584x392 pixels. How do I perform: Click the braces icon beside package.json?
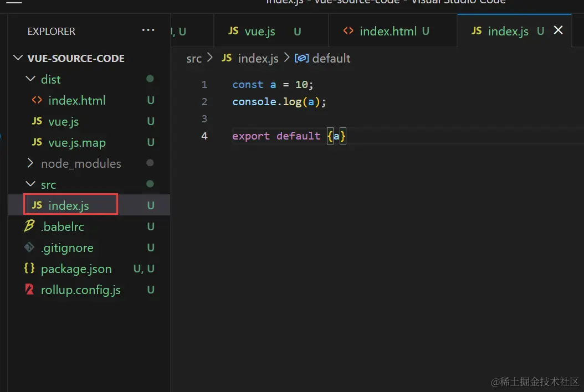coord(29,269)
